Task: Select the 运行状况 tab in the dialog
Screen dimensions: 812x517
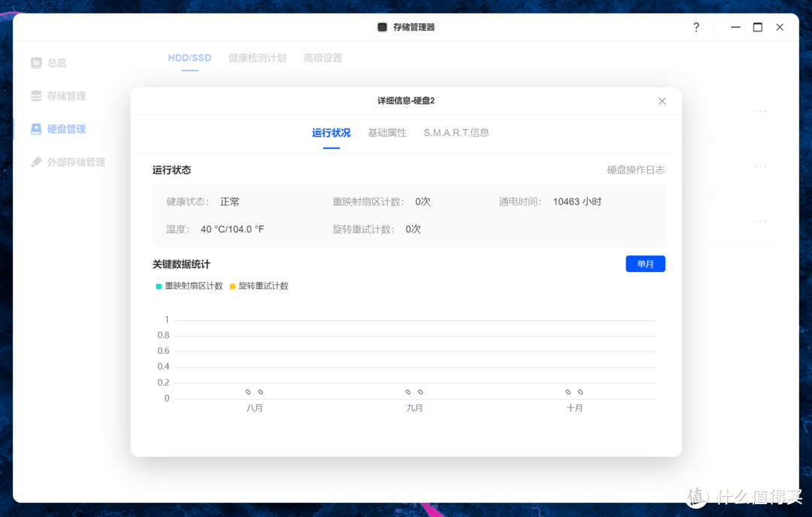Action: coord(331,132)
